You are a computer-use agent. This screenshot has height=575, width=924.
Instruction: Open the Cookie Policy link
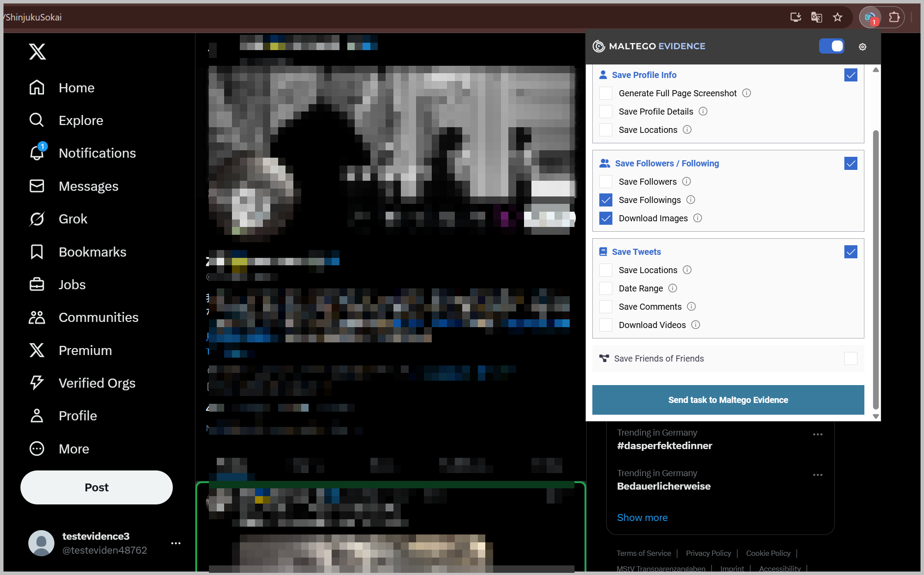pos(768,553)
